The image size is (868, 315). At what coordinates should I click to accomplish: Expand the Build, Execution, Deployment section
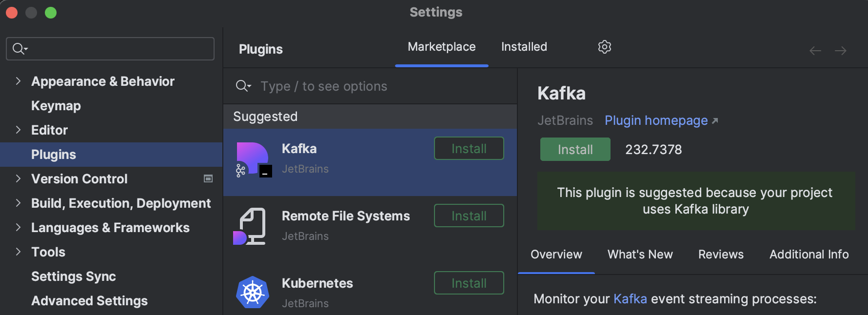point(18,203)
